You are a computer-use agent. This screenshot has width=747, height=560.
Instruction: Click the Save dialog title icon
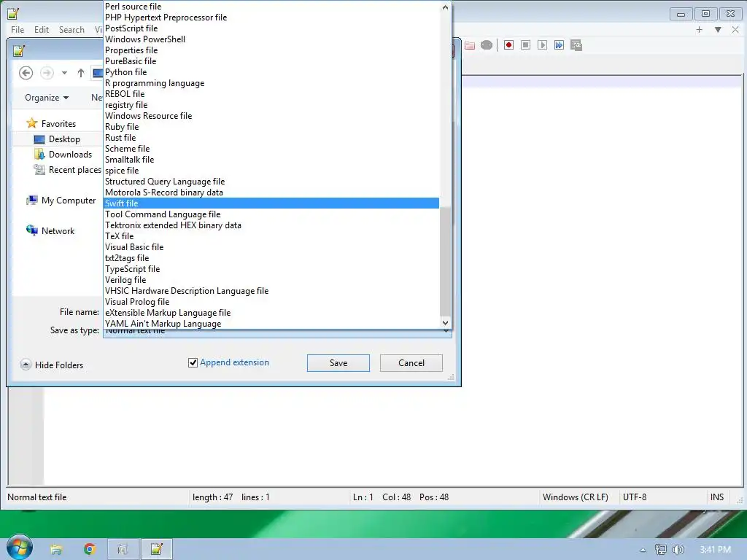(x=19, y=50)
